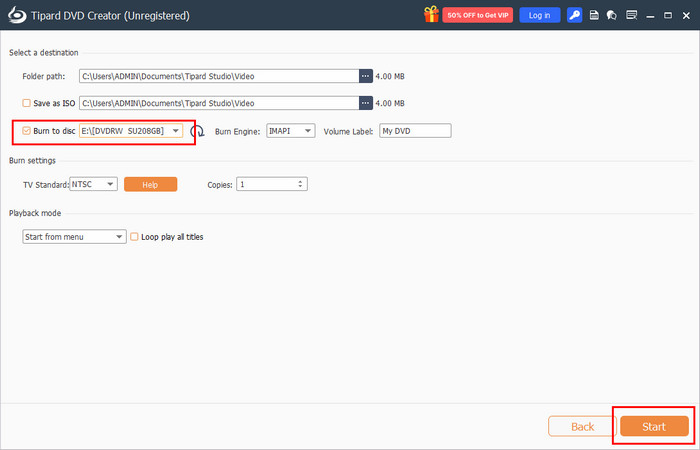Expand the TV Standard NTSC dropdown
Viewport: 700px width, 450px height.
pos(109,184)
